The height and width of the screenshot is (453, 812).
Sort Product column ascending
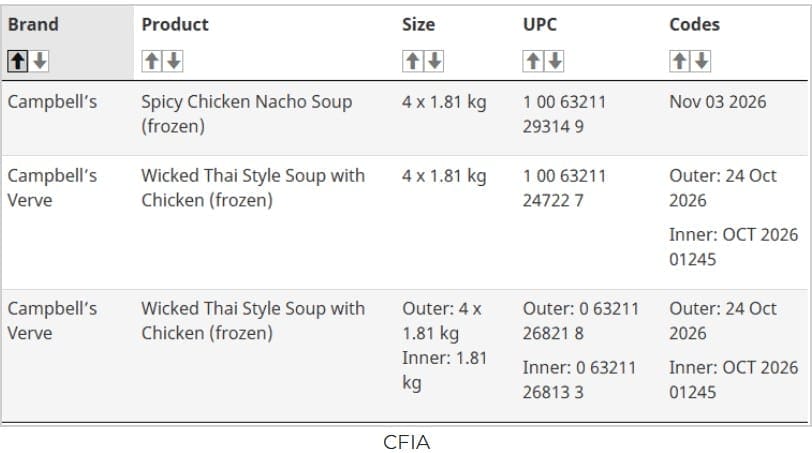(152, 61)
